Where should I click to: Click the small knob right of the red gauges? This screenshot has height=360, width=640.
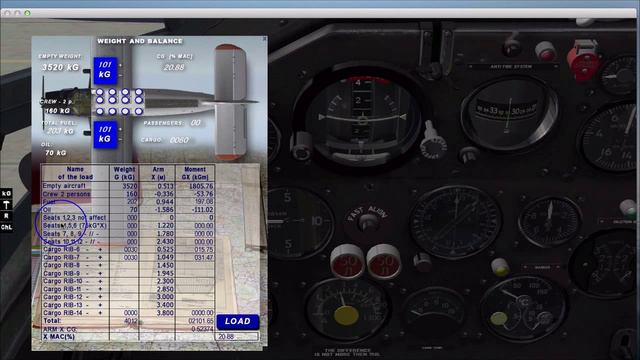click(x=421, y=262)
